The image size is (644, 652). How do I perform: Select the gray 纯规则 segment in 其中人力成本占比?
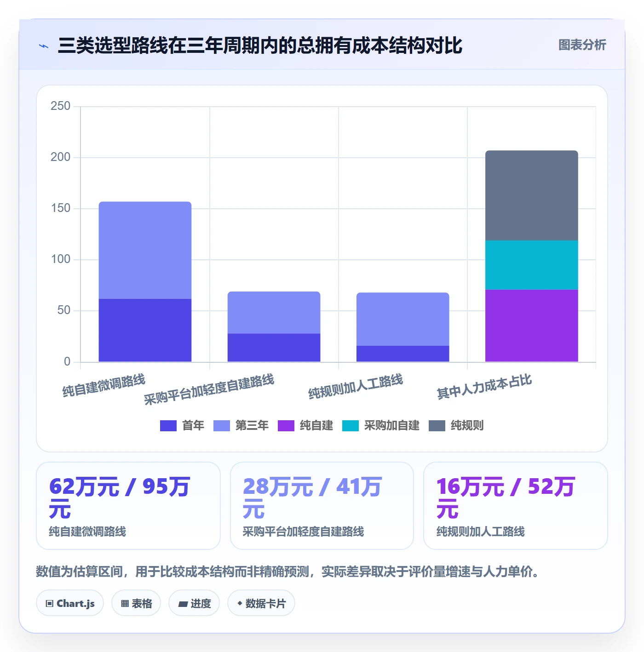[x=531, y=195]
